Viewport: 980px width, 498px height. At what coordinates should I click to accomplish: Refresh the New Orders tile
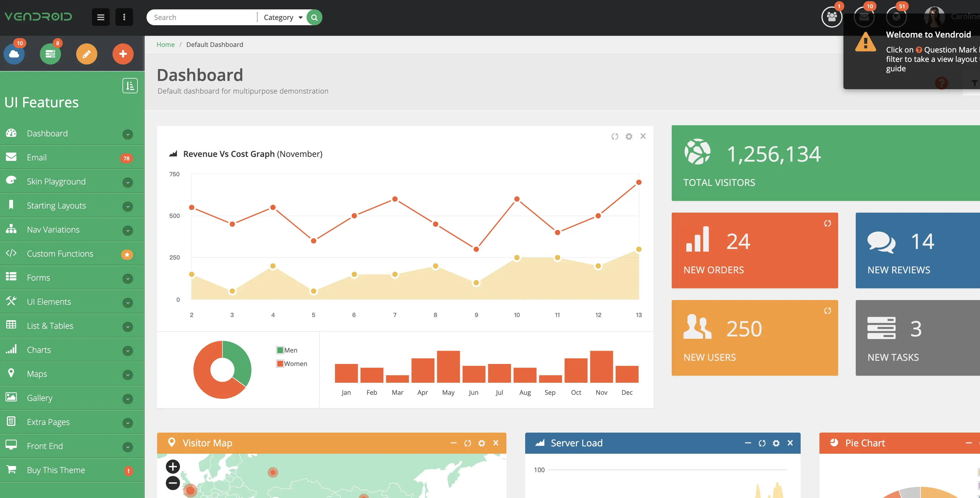[827, 223]
